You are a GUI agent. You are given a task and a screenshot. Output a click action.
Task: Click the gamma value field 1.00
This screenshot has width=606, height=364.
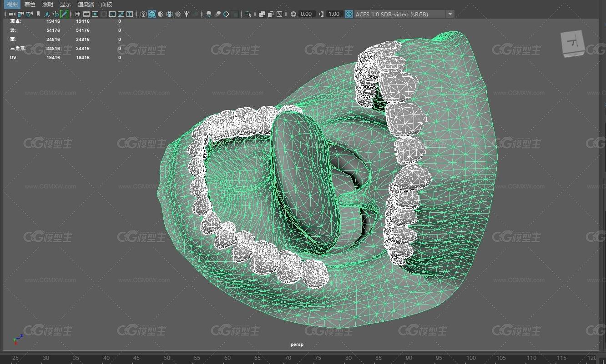pos(334,14)
